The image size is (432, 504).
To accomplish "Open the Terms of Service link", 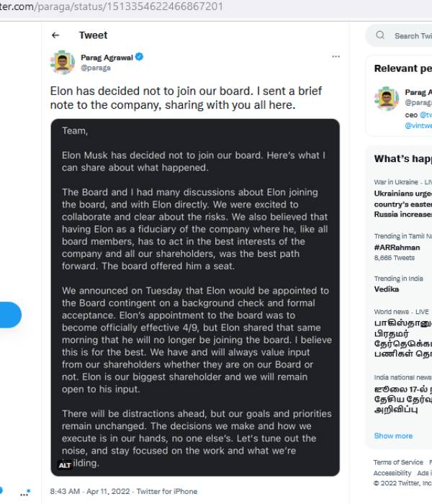I will pos(398,462).
